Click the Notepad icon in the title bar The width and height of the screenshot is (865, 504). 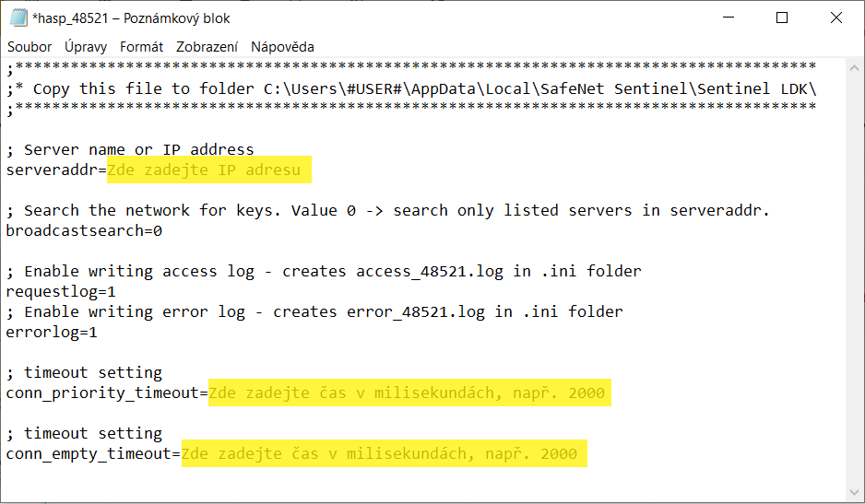[x=18, y=18]
